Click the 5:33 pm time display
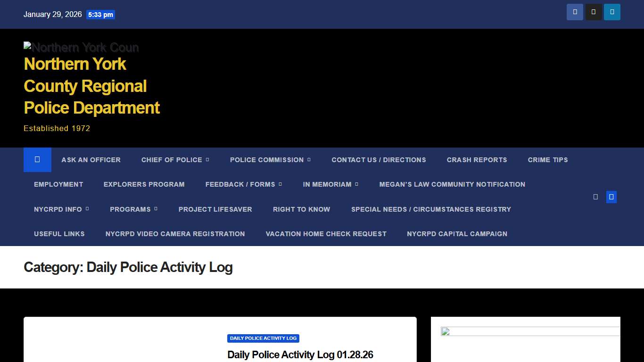 100,15
